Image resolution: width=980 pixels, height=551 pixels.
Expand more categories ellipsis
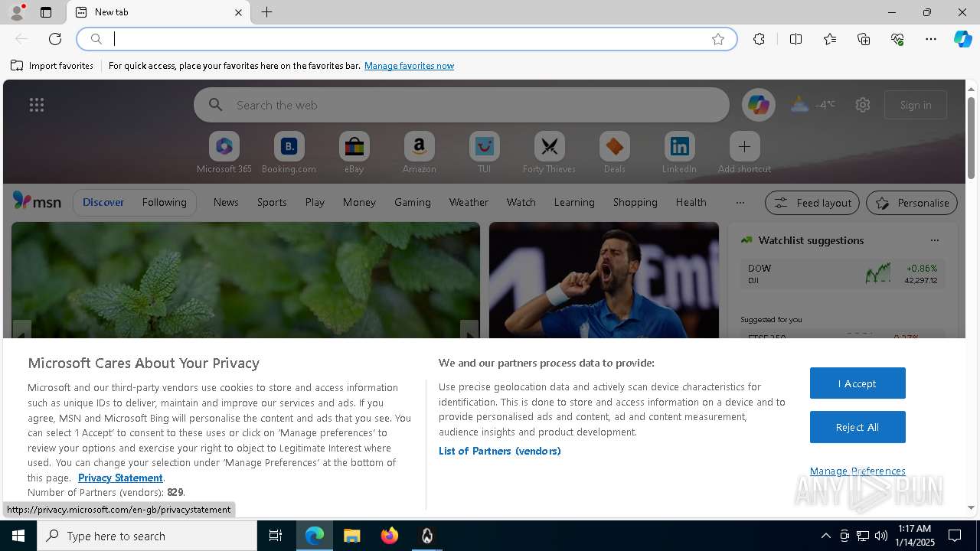click(x=740, y=202)
